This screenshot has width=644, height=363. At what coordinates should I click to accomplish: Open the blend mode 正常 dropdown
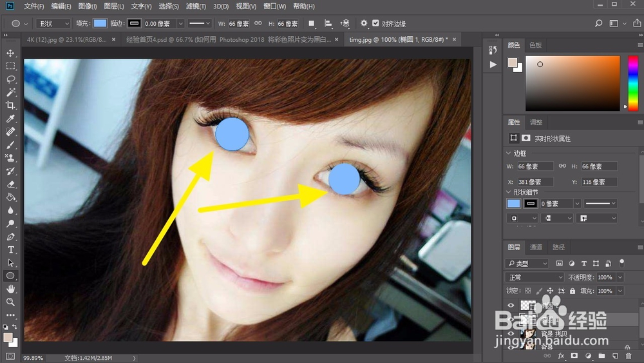[x=535, y=277]
